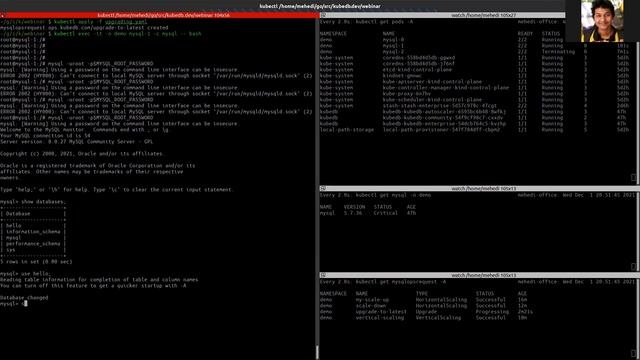Click 'Every 2.0s: kubectl get mysqlopsrequest -A' header

point(383,282)
